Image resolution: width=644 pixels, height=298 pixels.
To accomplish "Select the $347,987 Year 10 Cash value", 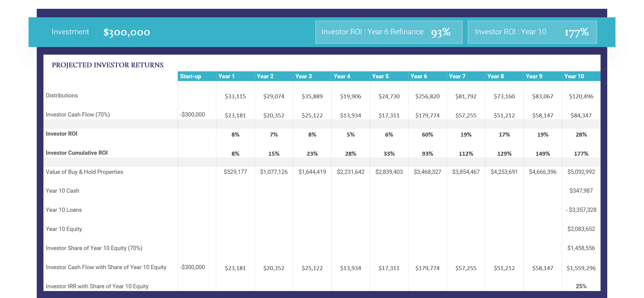I will (581, 191).
